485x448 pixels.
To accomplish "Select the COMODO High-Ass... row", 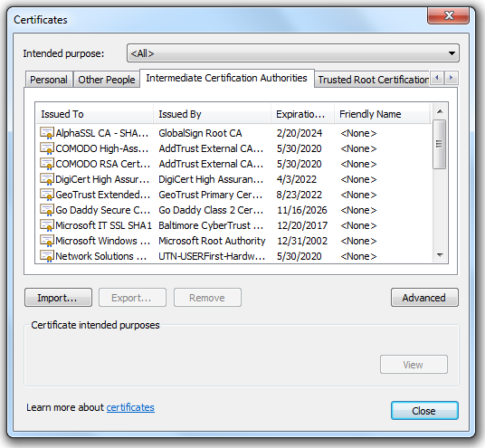I will (x=233, y=148).
